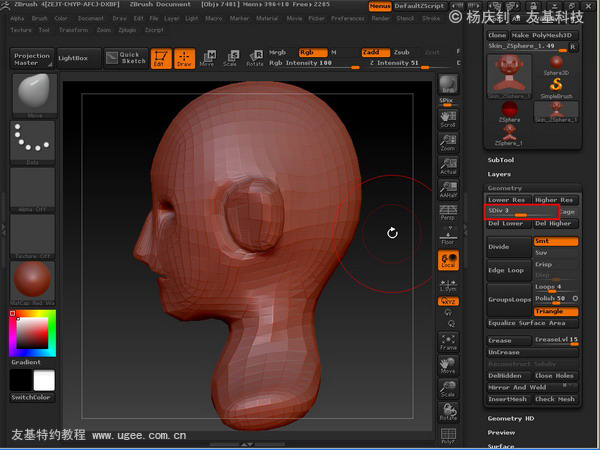Select the black secondary color swatch
Screen dimensions: 600x450
click(x=21, y=380)
